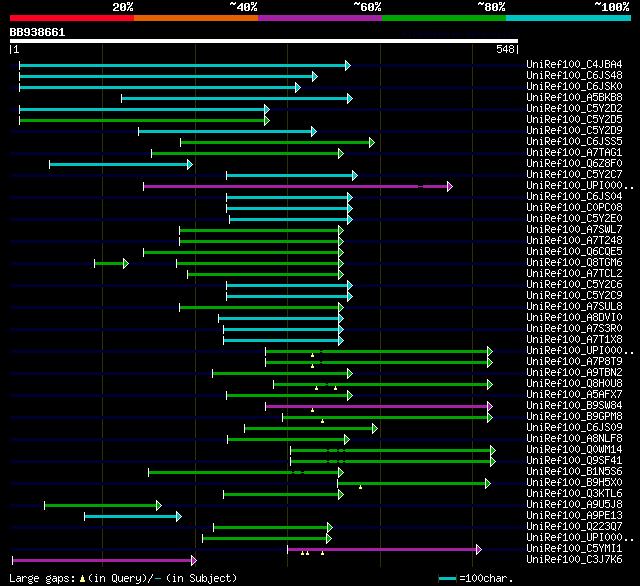Viewport: 640px width, 586px height.
Task: Click the UniRef100_A7T1X8 text label
Action: point(574,340)
